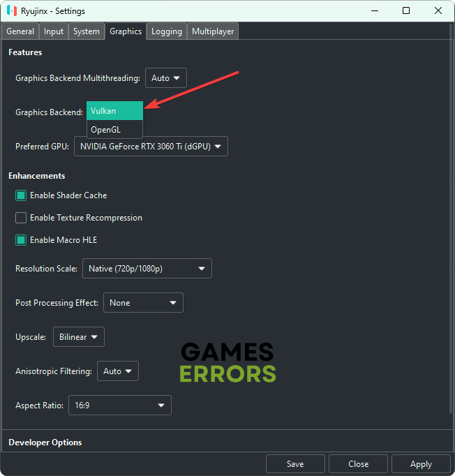The image size is (455, 476).
Task: Toggle Enable Shader Cache checkbox
Action: 21,195
